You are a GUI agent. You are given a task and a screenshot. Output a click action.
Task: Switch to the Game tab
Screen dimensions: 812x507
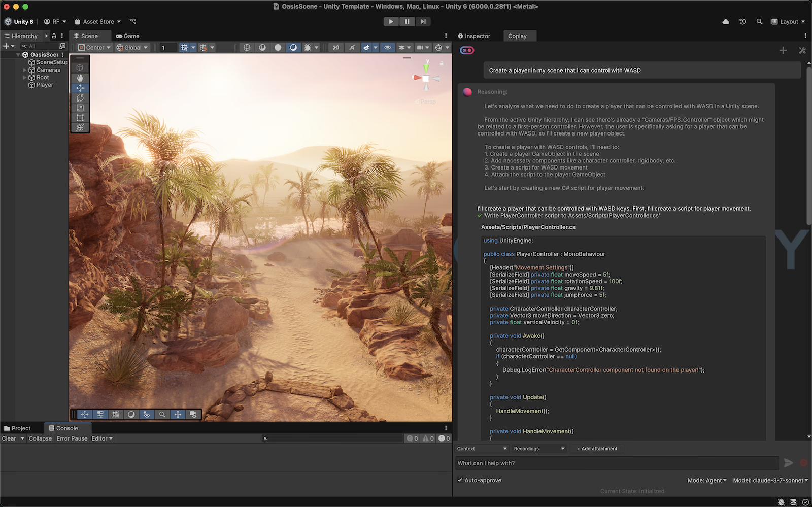pos(127,36)
